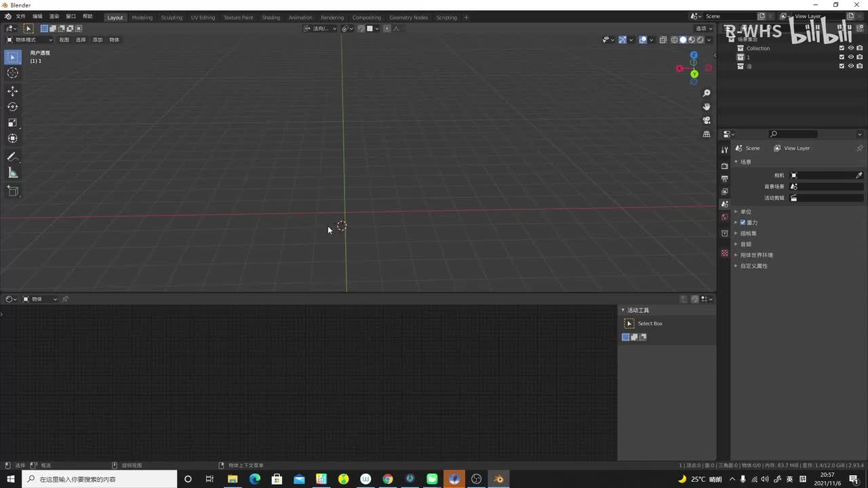Open the Render properties tab icon
This screenshot has height=488, width=868.
click(x=725, y=165)
